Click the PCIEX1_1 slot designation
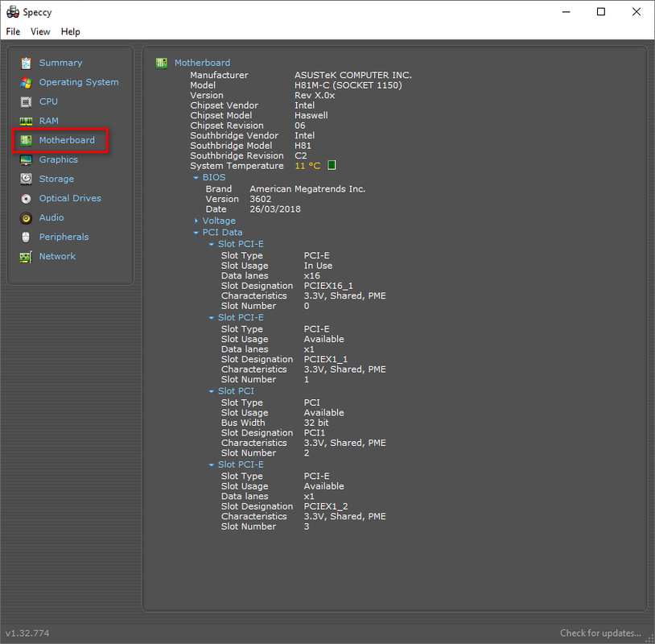Image resolution: width=655 pixels, height=644 pixels. (x=326, y=359)
